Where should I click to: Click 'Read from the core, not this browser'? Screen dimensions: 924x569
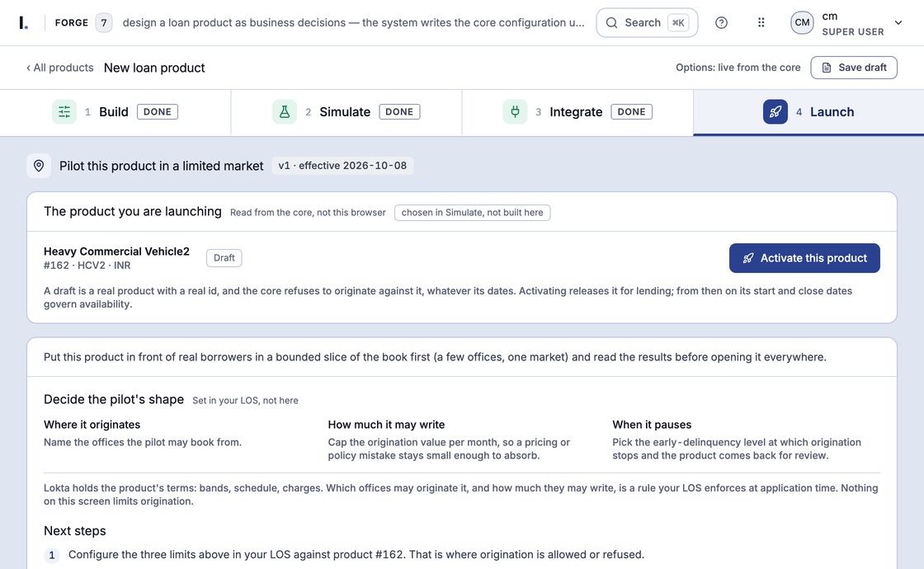click(308, 213)
